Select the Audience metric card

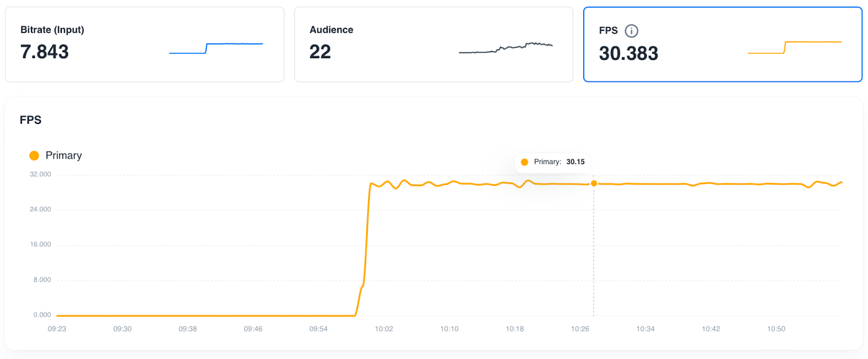tap(433, 45)
